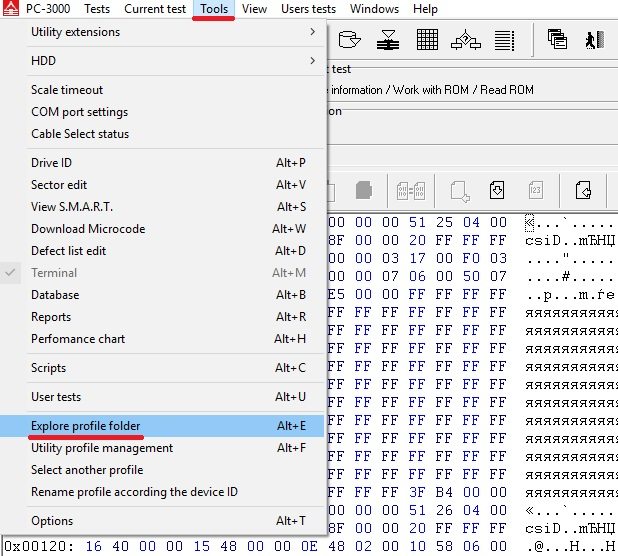Open the Windows menu in menu bar
This screenshot has width=618, height=556.
[x=374, y=9]
